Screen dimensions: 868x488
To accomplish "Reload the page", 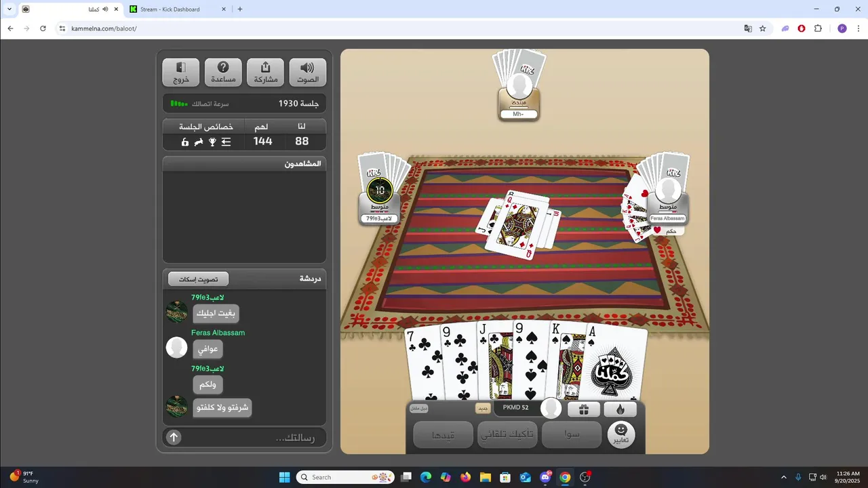I will pyautogui.click(x=43, y=28).
